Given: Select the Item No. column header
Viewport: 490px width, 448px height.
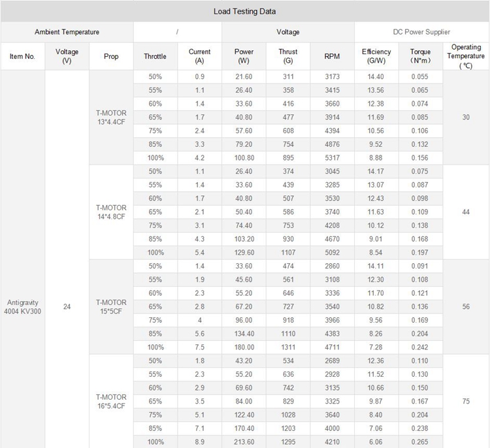Looking at the screenshot, I should pos(23,56).
